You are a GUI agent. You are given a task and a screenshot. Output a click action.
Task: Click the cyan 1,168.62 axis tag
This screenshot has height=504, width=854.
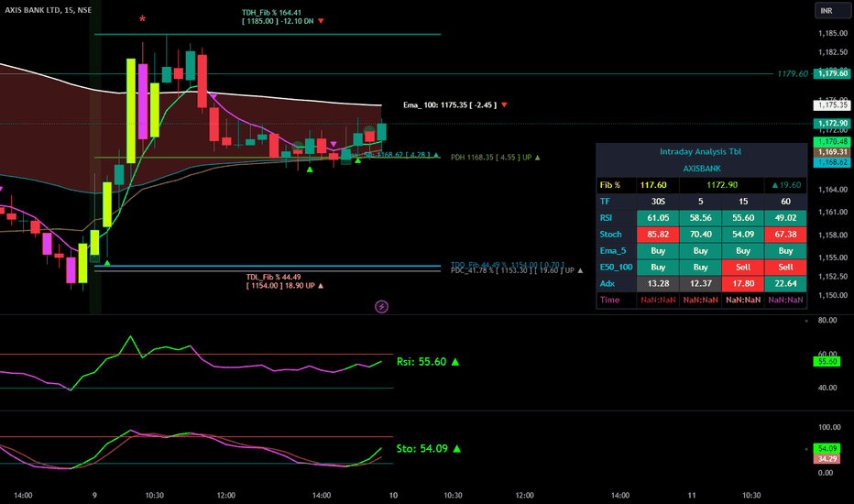[x=832, y=162]
